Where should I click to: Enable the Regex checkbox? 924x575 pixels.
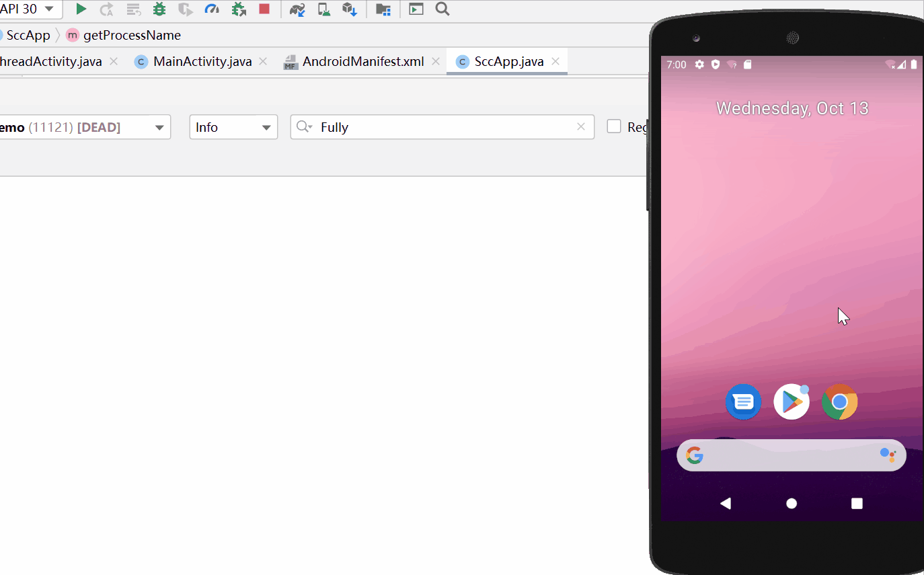(614, 126)
